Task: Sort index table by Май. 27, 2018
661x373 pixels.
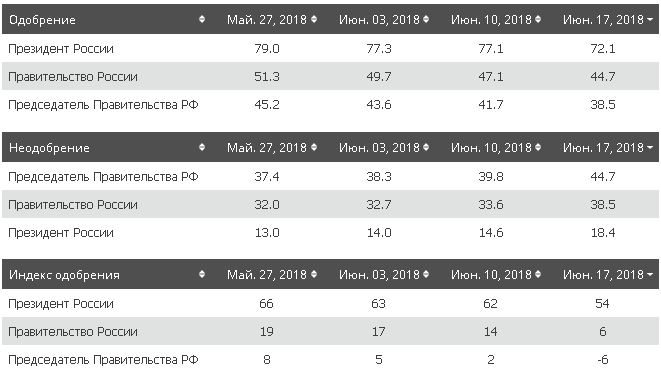Action: tap(314, 274)
